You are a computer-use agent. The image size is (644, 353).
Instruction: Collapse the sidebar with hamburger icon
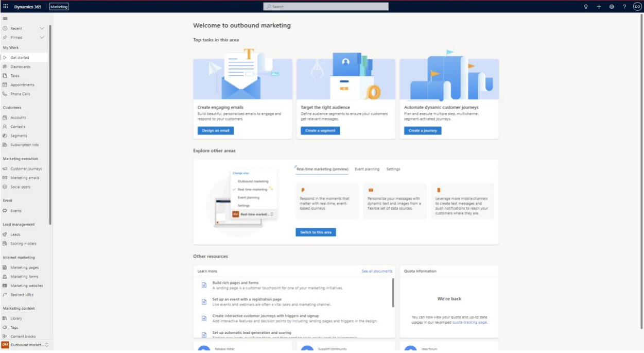click(5, 19)
